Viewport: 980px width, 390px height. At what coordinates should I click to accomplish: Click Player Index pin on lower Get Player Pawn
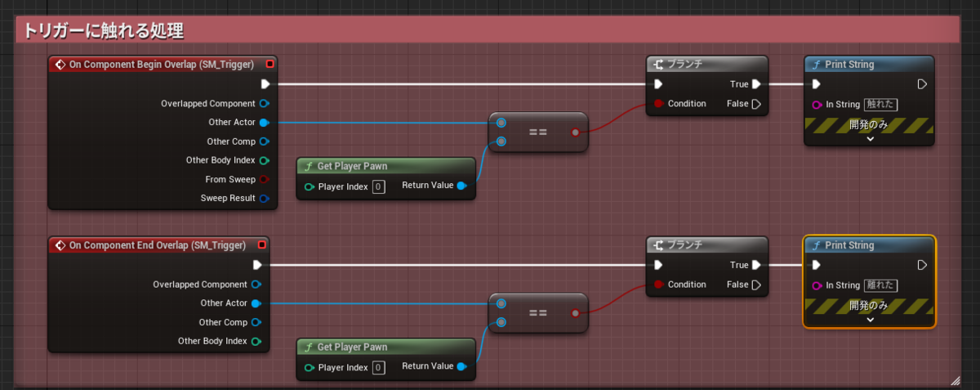click(x=309, y=368)
